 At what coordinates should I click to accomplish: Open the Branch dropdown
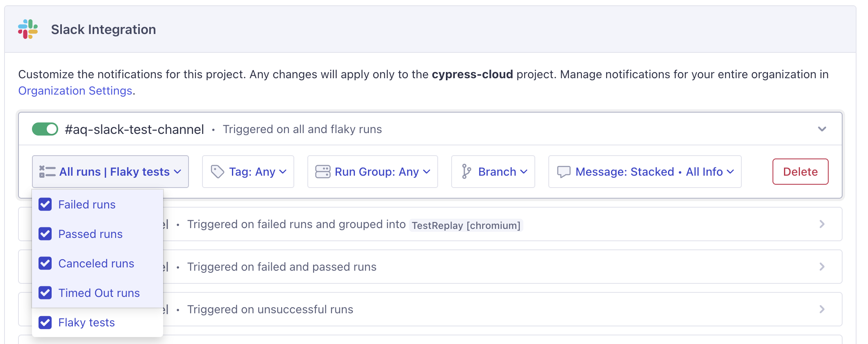click(493, 172)
